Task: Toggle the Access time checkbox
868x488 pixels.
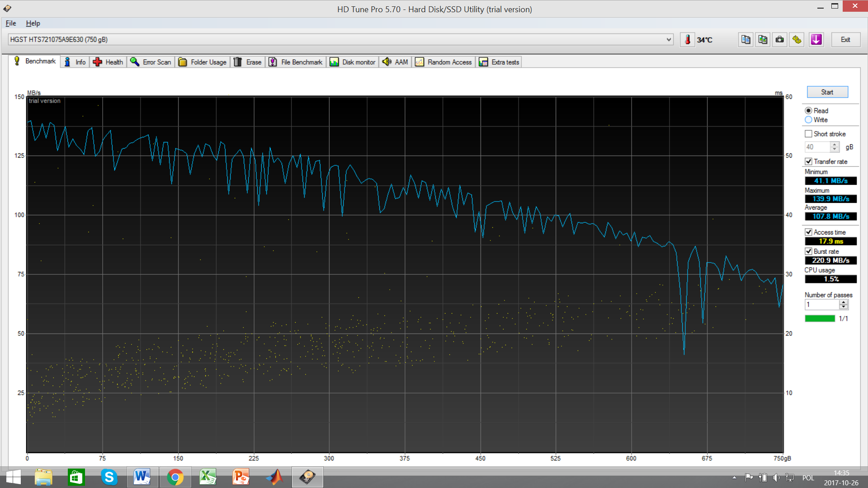Action: click(808, 232)
